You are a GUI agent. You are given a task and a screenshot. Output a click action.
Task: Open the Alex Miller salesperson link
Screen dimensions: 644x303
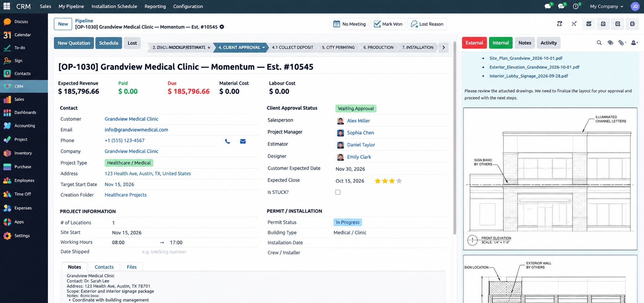click(358, 121)
